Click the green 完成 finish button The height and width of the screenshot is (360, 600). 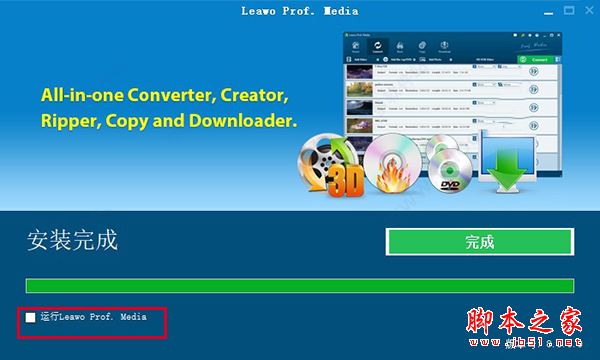click(480, 242)
